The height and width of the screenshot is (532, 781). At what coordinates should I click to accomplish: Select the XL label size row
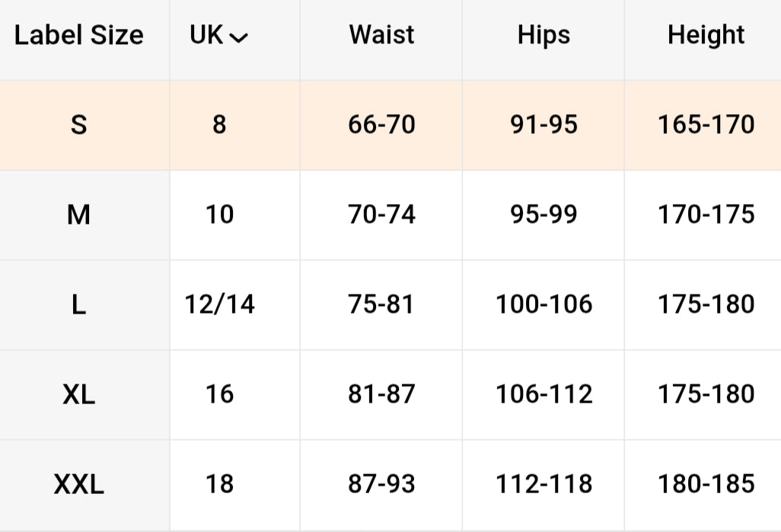79,394
